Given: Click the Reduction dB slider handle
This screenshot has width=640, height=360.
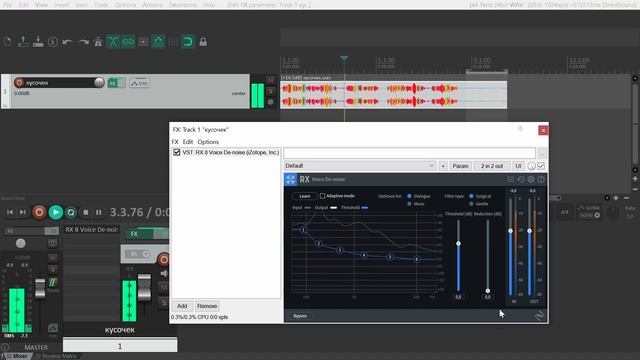Looking at the screenshot, I should 488,291.
